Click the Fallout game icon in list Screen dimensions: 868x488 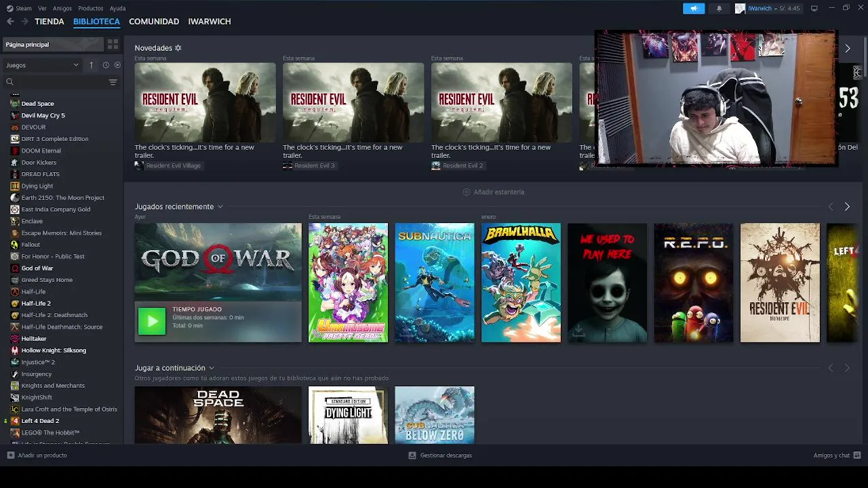(15, 245)
